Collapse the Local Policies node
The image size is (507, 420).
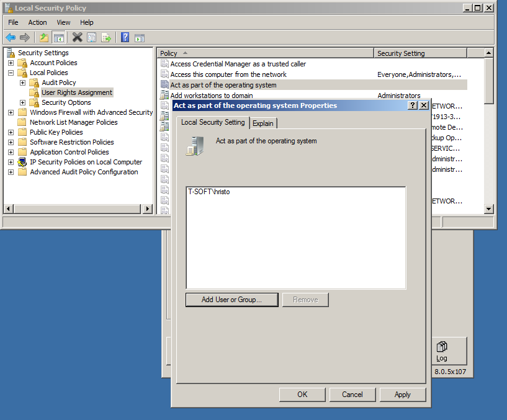point(10,72)
